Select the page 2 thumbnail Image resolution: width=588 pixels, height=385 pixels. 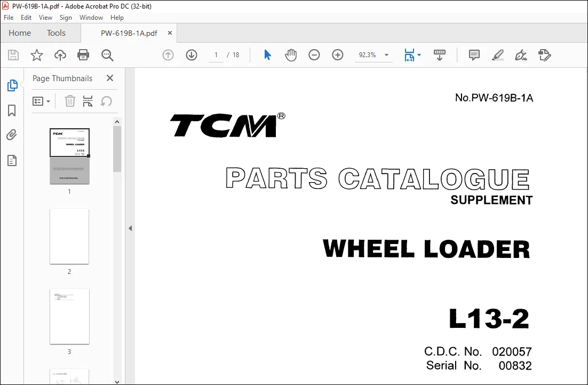69,237
